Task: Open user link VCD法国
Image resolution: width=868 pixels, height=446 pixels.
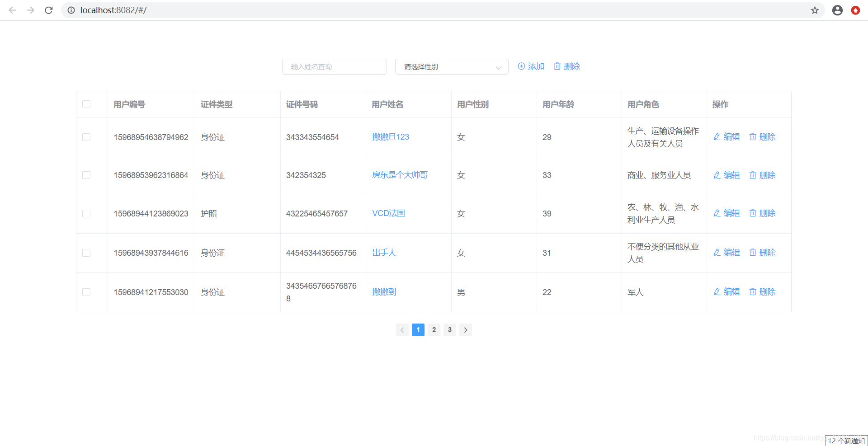Action: (x=388, y=213)
